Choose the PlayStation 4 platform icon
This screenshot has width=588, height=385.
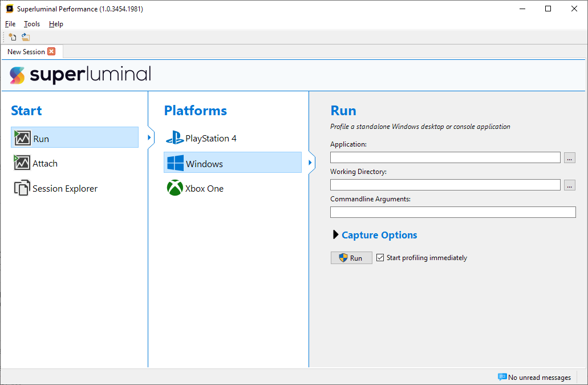[x=175, y=138]
